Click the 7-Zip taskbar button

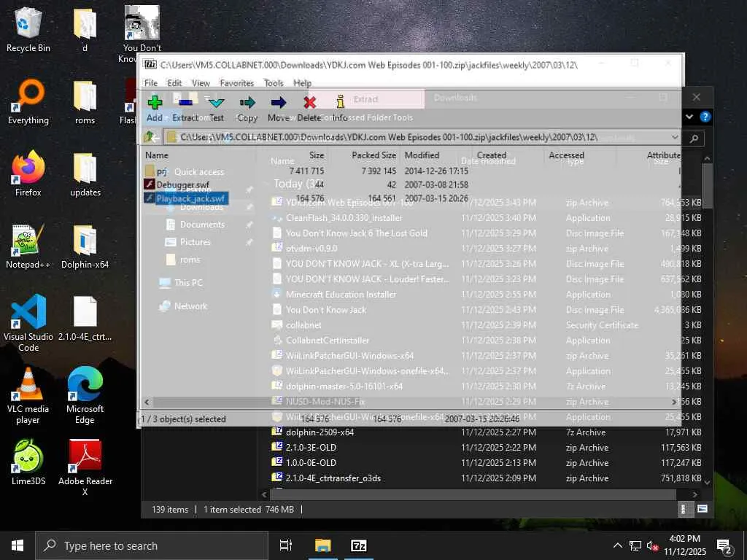tap(358, 545)
